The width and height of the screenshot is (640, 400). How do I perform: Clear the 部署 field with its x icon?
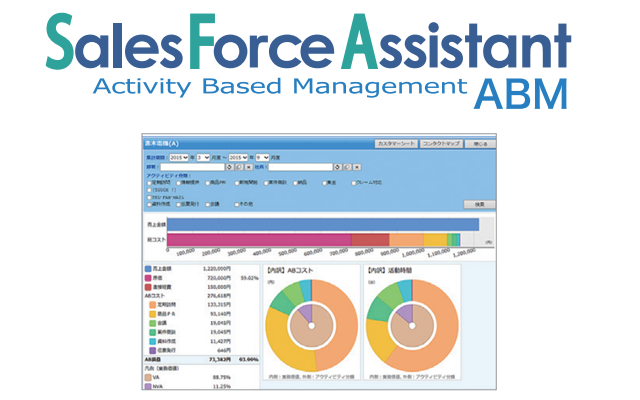click(x=249, y=167)
